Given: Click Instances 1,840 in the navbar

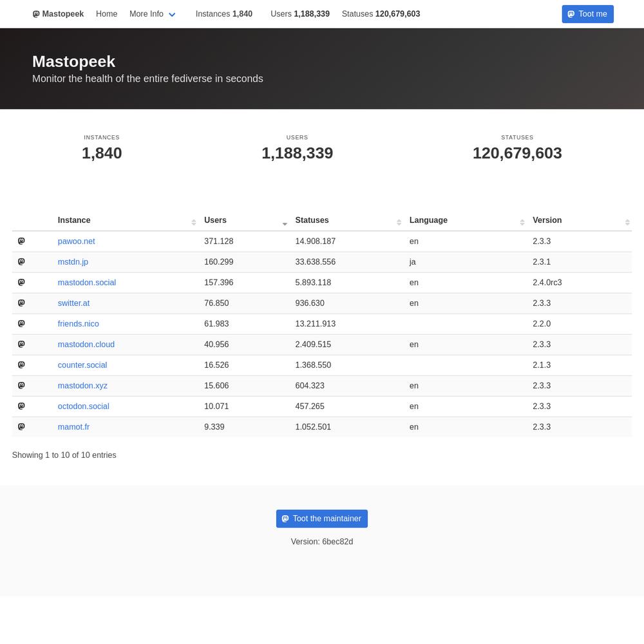Looking at the screenshot, I should tap(224, 14).
